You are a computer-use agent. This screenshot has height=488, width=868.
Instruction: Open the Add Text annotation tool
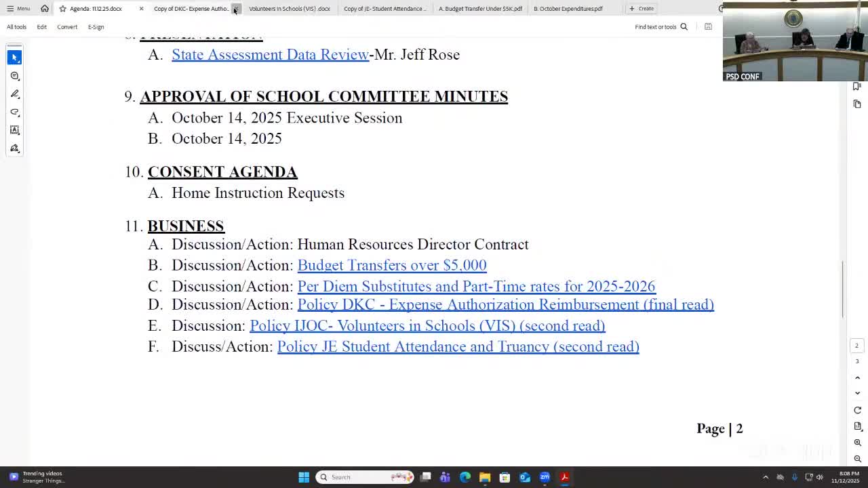coord(15,130)
